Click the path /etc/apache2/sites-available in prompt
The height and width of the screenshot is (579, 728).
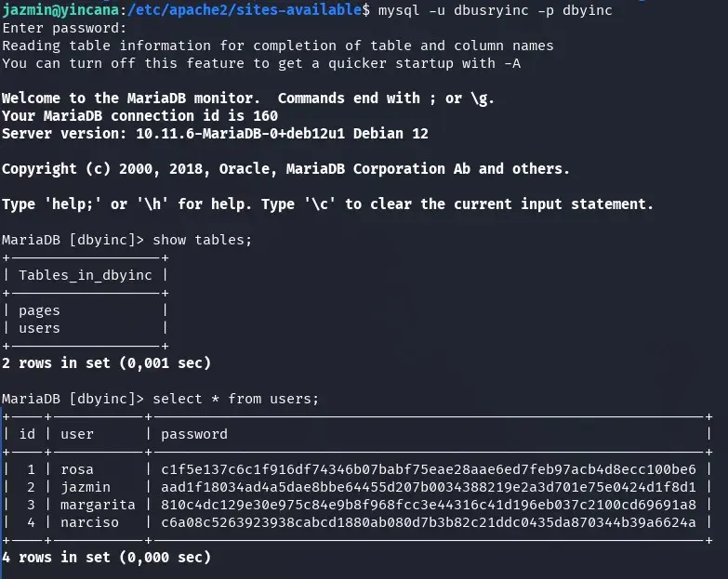point(245,9)
